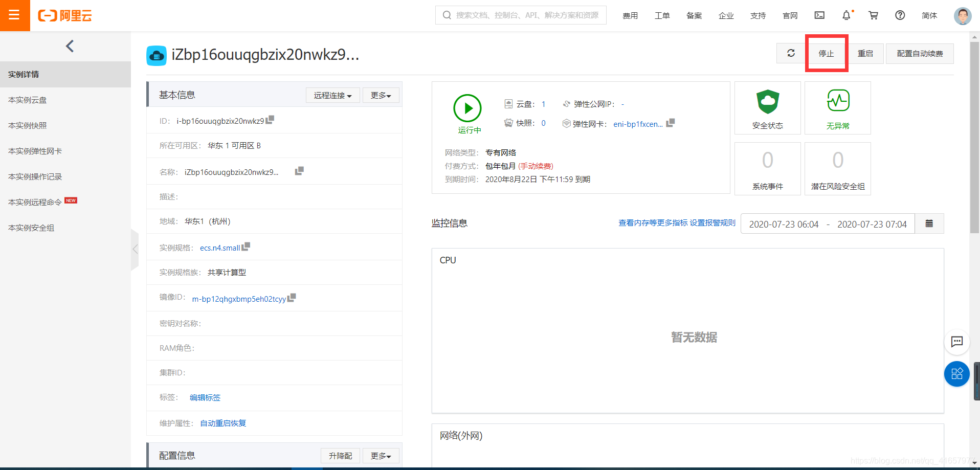Open the 潜在风险安全组 count card
The height and width of the screenshot is (470, 980).
pyautogui.click(x=838, y=169)
